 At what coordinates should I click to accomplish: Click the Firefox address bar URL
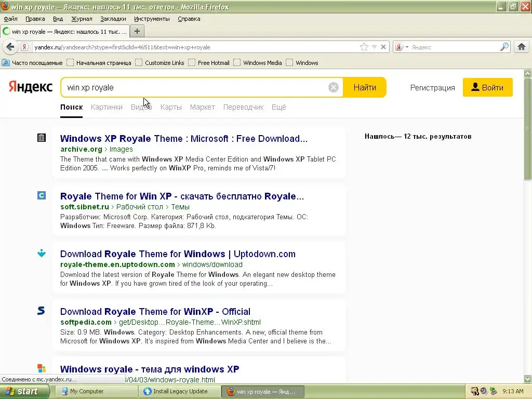[195, 47]
